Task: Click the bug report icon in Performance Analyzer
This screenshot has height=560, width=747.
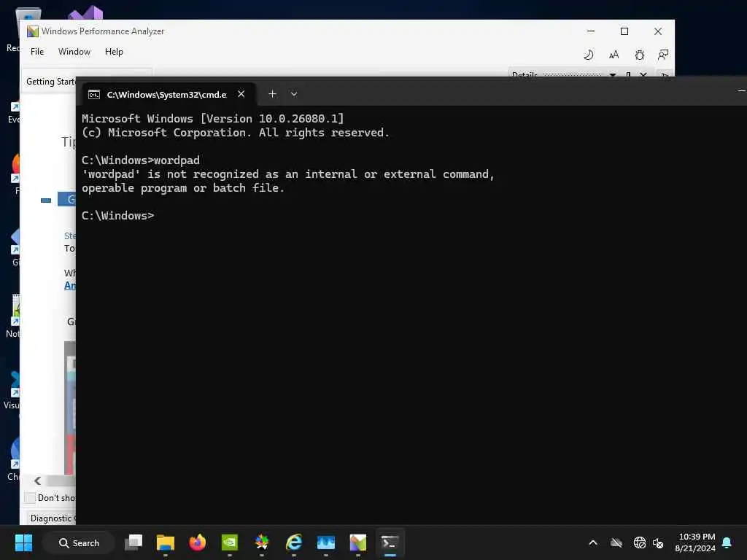Action: 639,55
